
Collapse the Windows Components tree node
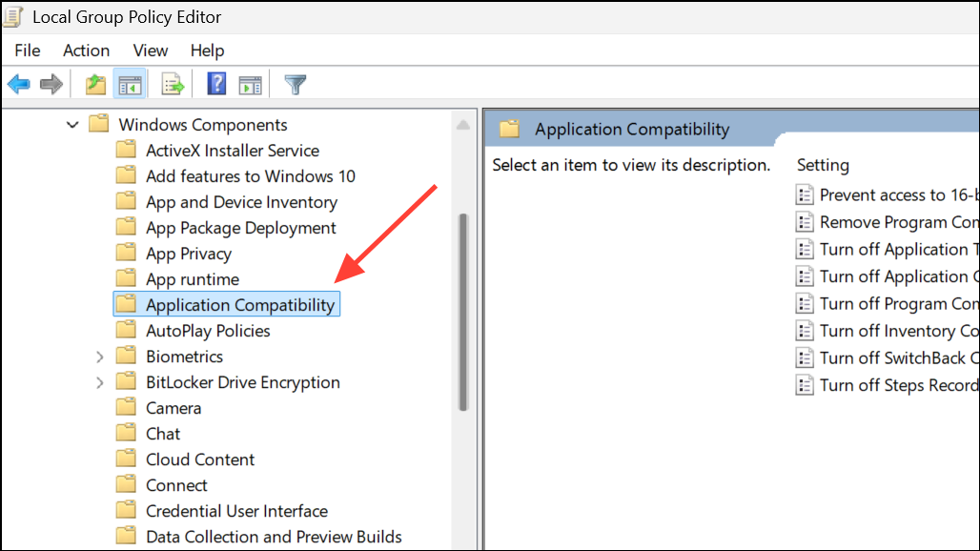(72, 124)
